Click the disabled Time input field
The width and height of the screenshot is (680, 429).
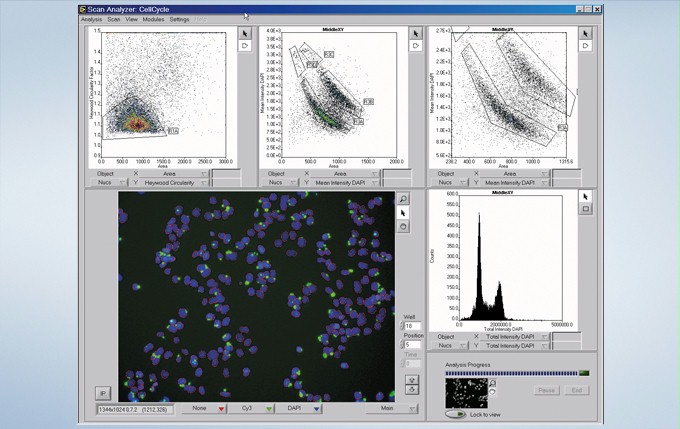tap(412, 364)
